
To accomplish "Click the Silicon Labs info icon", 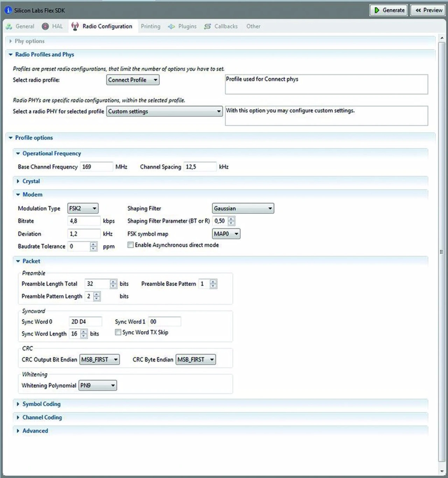I will [8, 10].
